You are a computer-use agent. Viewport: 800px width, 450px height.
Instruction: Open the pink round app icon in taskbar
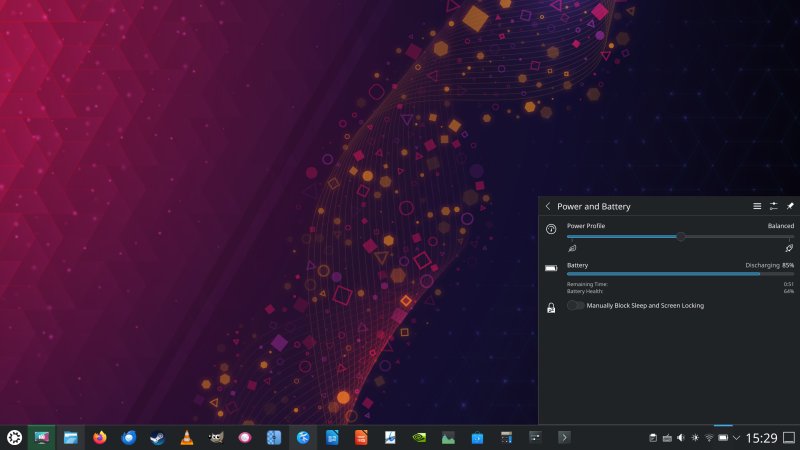[245, 438]
